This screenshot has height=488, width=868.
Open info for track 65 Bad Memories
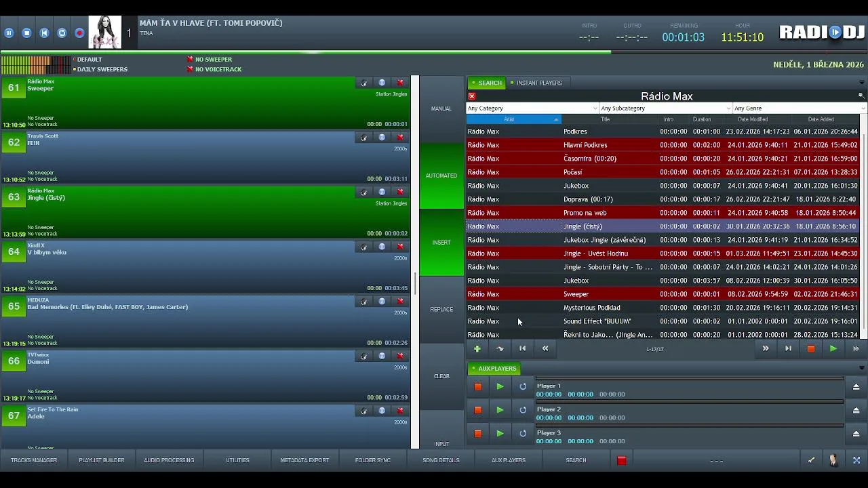[x=382, y=301]
